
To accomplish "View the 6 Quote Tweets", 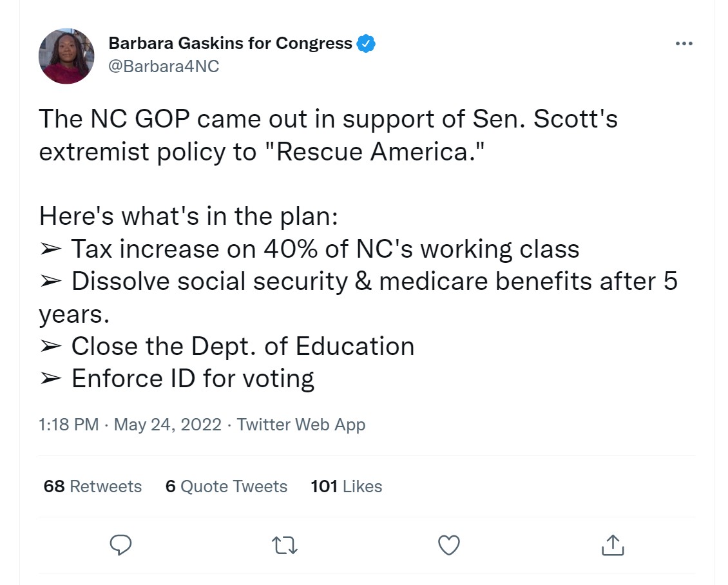I will (226, 486).
